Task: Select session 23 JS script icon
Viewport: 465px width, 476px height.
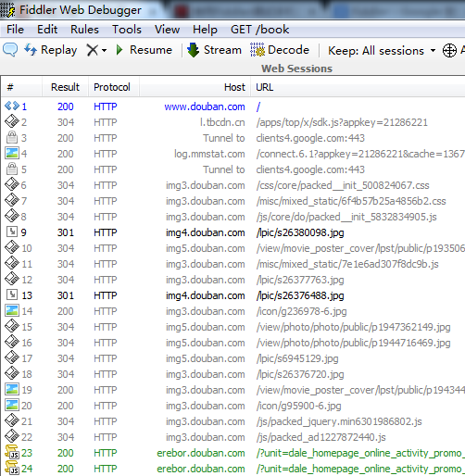Action: [12, 453]
